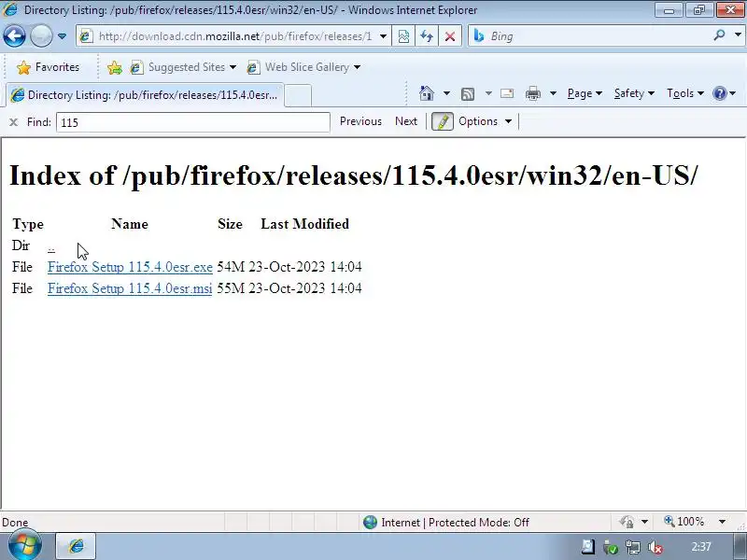The width and height of the screenshot is (747, 560).
Task: Expand the address bar autocomplete dropdown
Action: point(383,36)
